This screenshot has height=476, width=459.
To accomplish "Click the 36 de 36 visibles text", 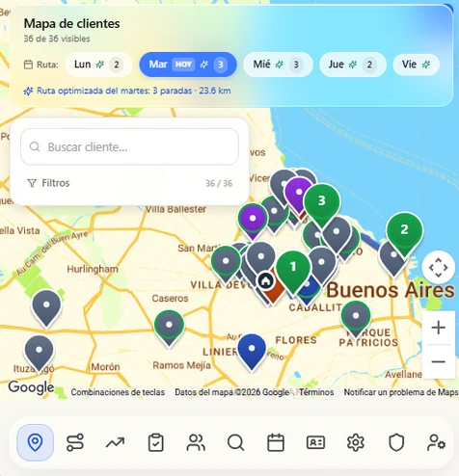I will pos(57,39).
